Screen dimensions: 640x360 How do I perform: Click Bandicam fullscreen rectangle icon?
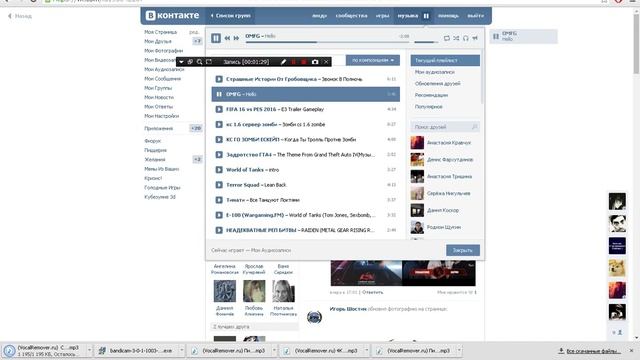click(209, 62)
